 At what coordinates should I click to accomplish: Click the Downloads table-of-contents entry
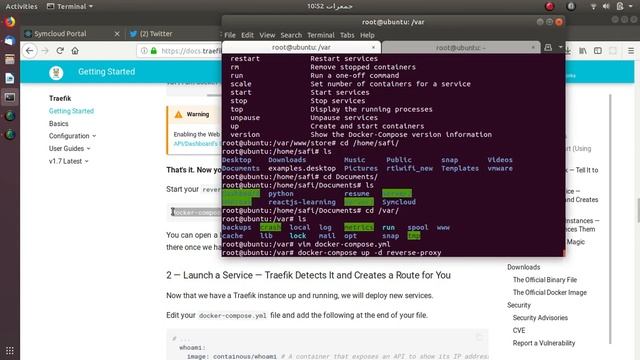524,267
